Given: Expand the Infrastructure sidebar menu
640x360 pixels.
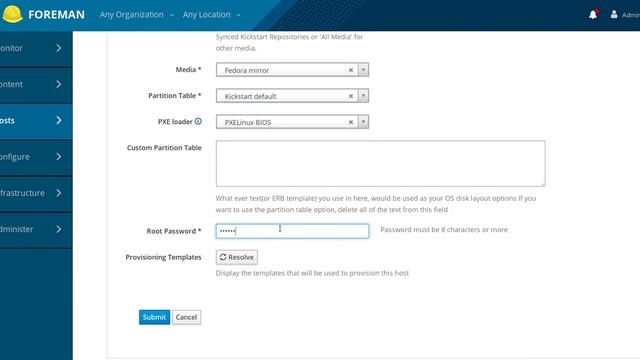Looking at the screenshot, I should pos(36,193).
